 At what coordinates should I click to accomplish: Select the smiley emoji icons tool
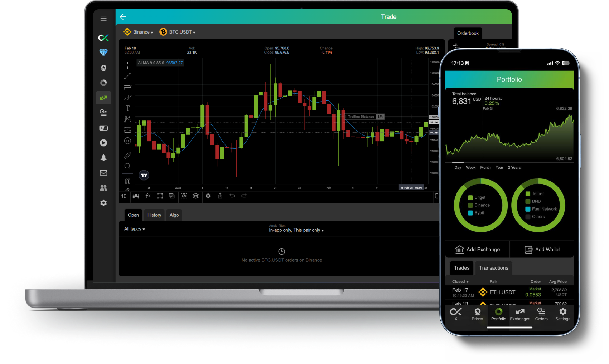pos(127,141)
